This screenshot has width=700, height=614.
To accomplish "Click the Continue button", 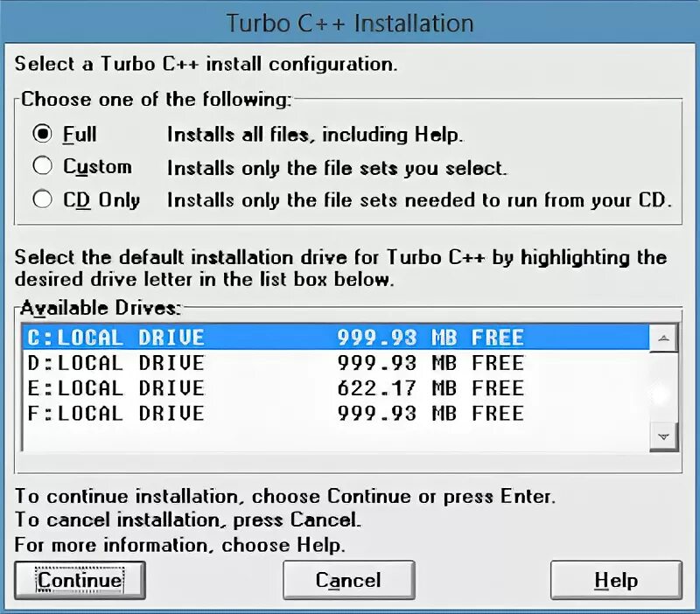I will click(x=80, y=580).
